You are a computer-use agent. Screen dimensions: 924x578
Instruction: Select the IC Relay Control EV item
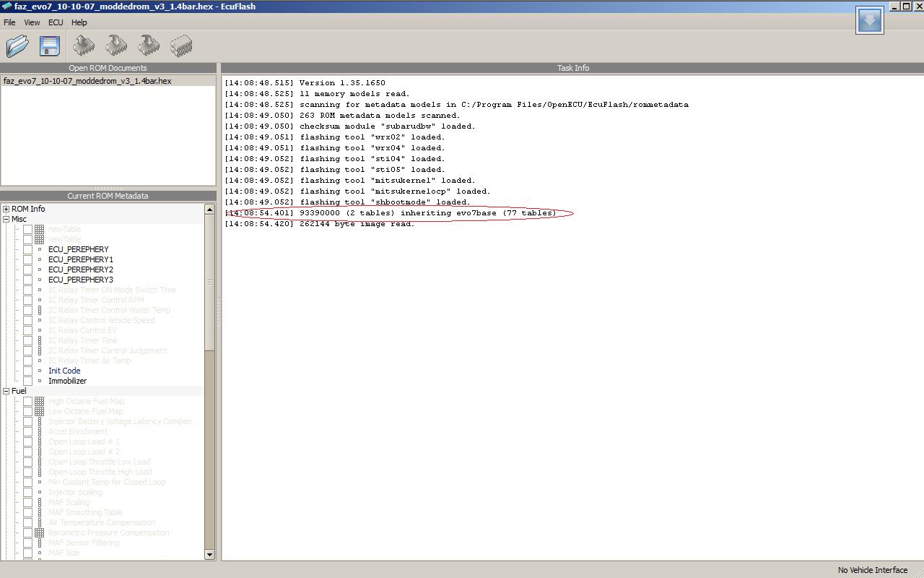(82, 330)
